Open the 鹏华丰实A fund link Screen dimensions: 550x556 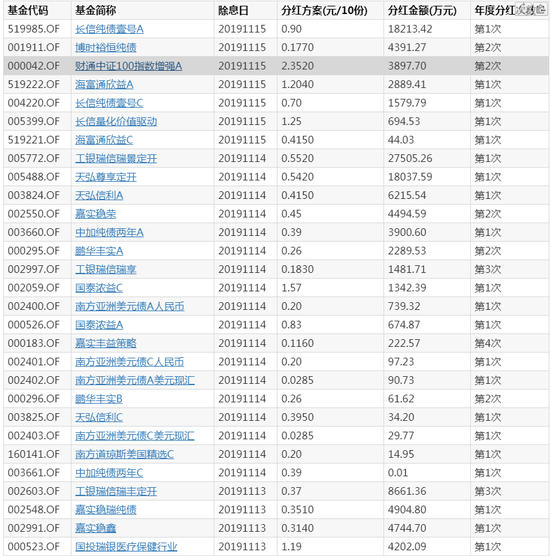pos(99,251)
